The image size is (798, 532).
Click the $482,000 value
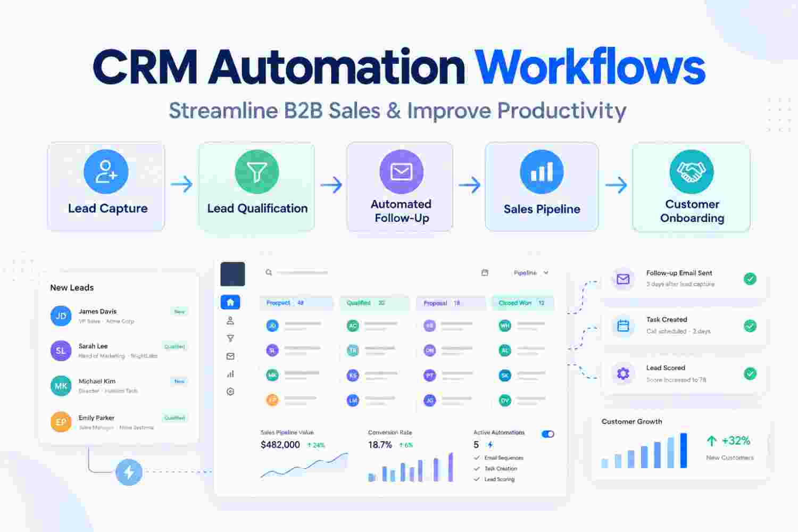[x=280, y=445]
